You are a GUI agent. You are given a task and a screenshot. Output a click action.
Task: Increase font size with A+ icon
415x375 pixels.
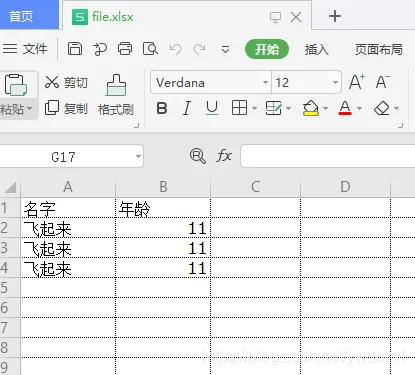pyautogui.click(x=357, y=82)
